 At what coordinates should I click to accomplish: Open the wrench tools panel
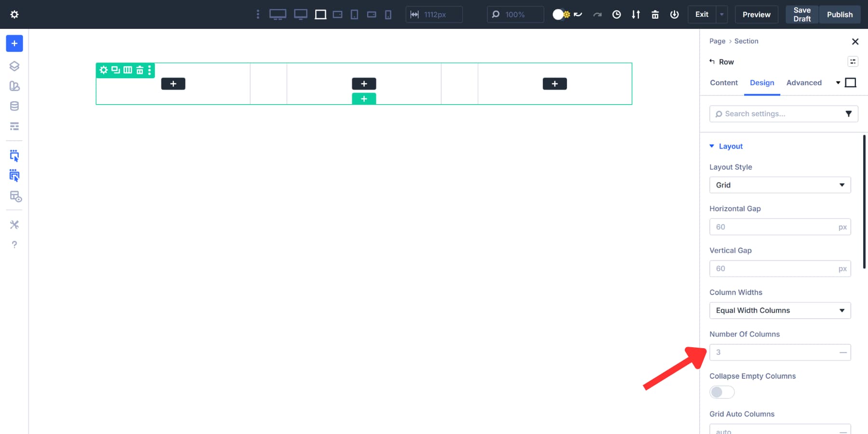[x=14, y=224]
